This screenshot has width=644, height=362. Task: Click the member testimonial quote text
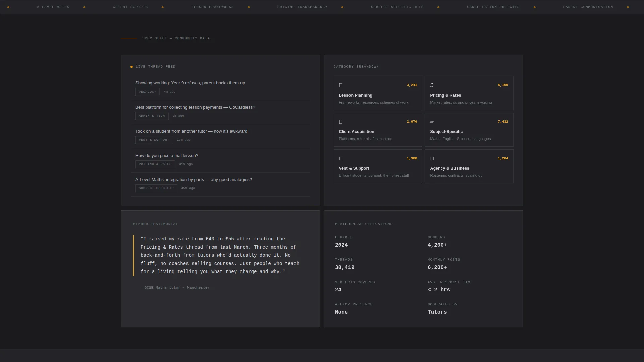[220, 255]
